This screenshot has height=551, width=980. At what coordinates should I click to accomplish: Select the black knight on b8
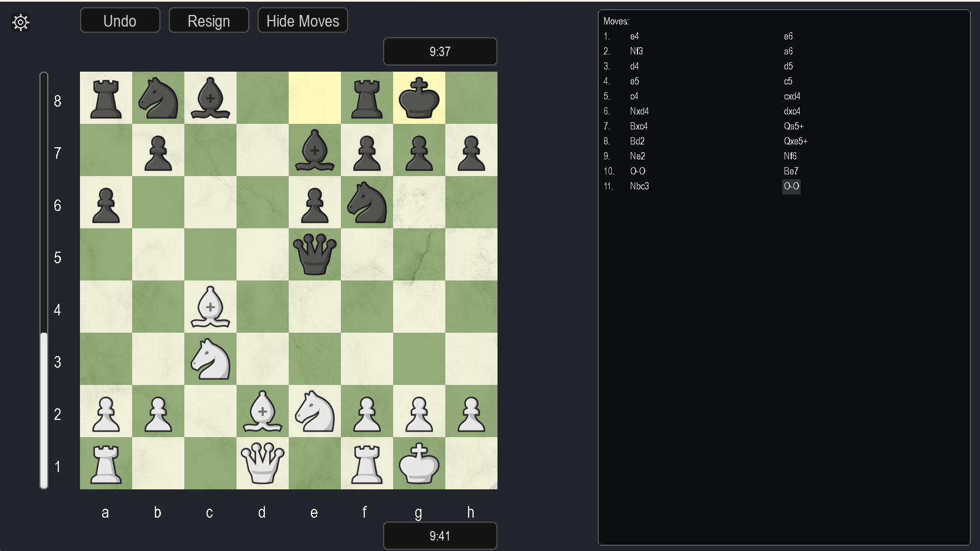point(158,98)
